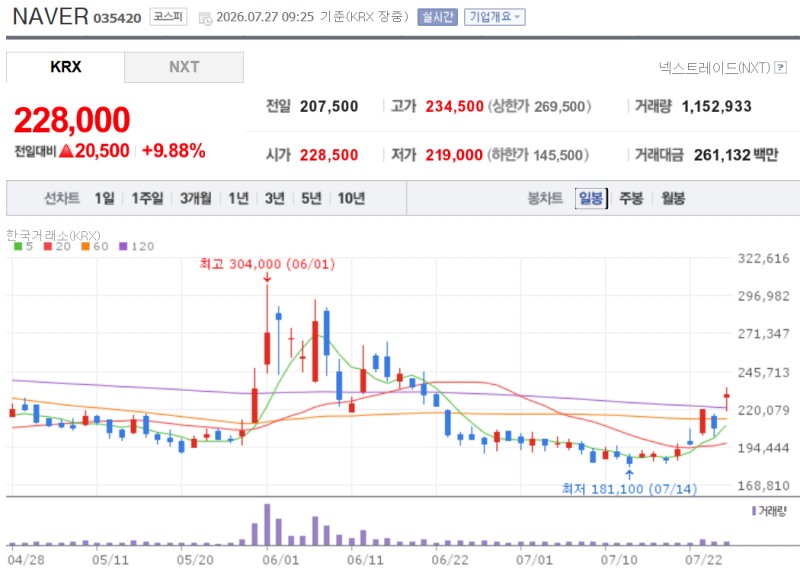The width and height of the screenshot is (800, 569).
Task: Click the red 20-day moving average swatch
Action: coord(48,246)
